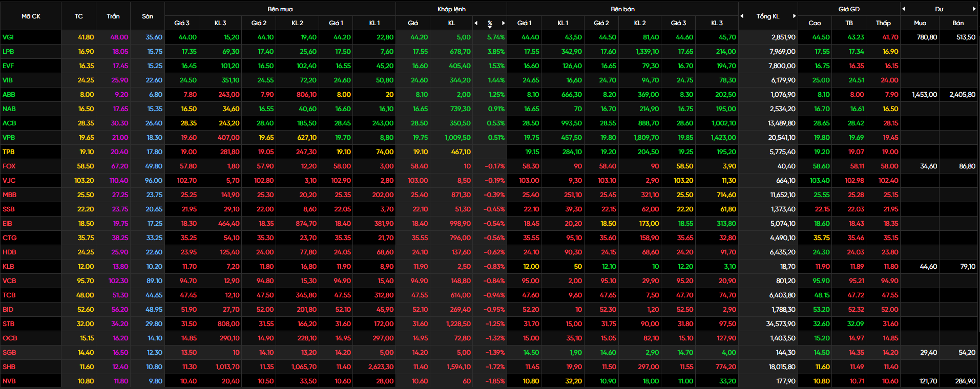Select the TPB ticker symbol
Image resolution: width=980 pixels, height=389 pixels.
(8, 152)
